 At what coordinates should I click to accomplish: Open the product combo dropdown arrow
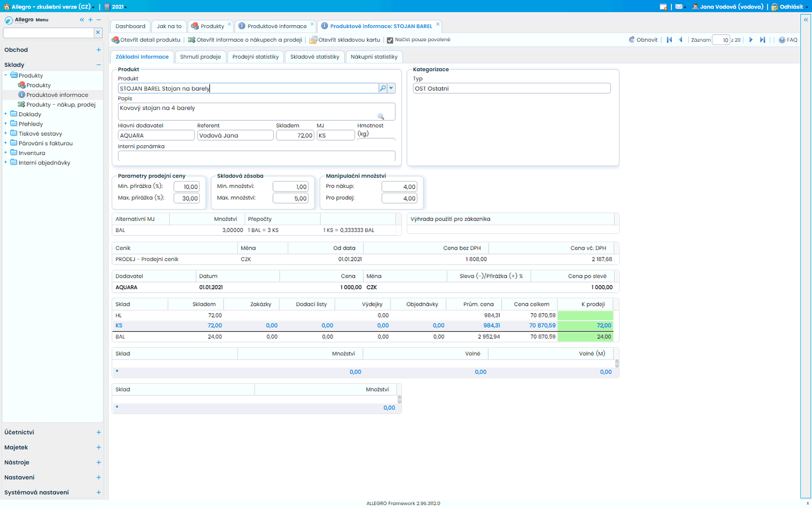pos(391,88)
